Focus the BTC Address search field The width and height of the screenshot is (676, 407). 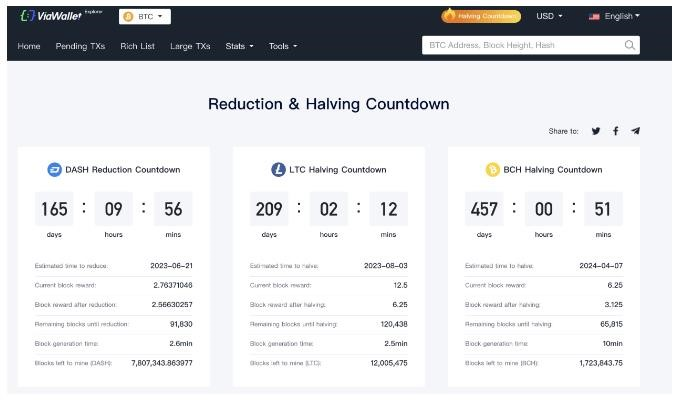point(531,45)
